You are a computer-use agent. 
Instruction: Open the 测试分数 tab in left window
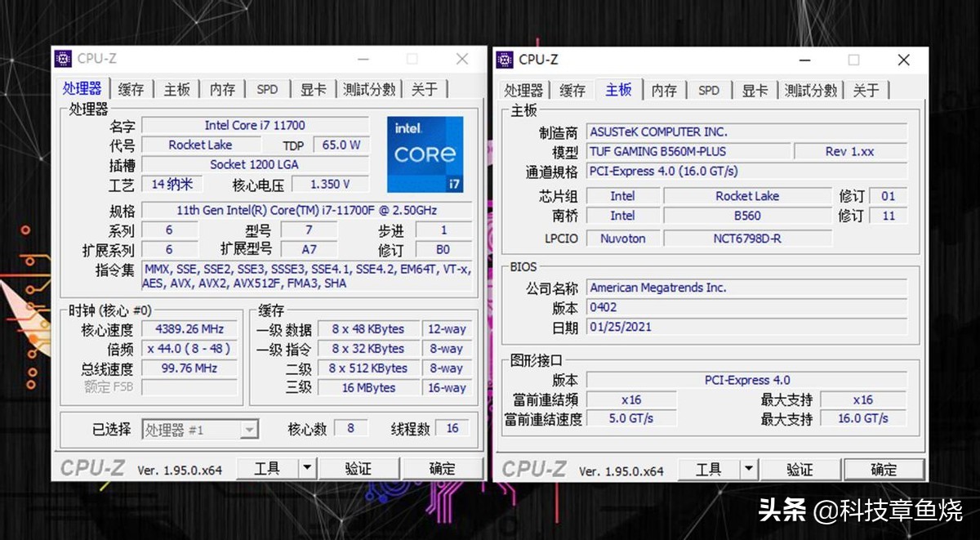pyautogui.click(x=370, y=88)
